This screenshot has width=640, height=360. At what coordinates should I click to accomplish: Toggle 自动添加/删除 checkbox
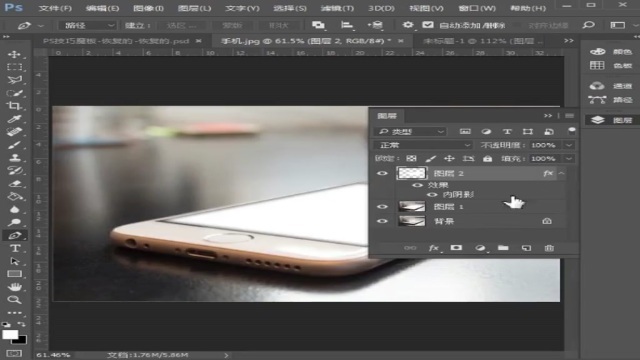point(428,25)
